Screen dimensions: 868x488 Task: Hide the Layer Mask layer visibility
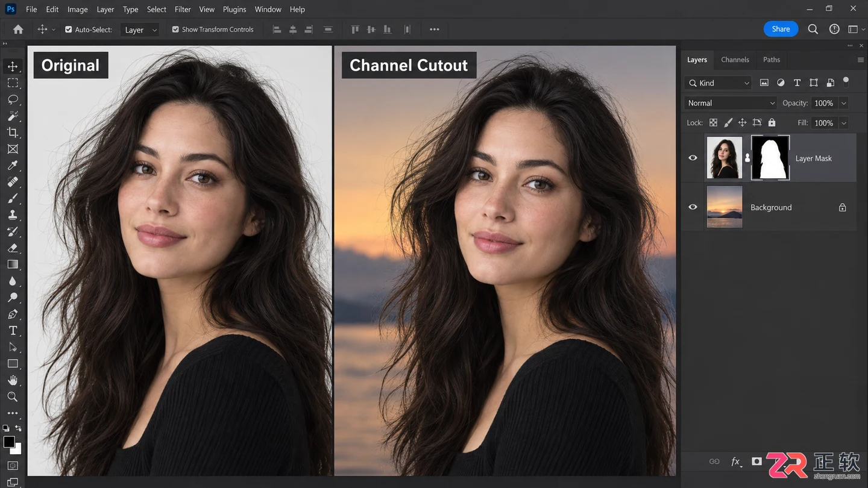[693, 158]
